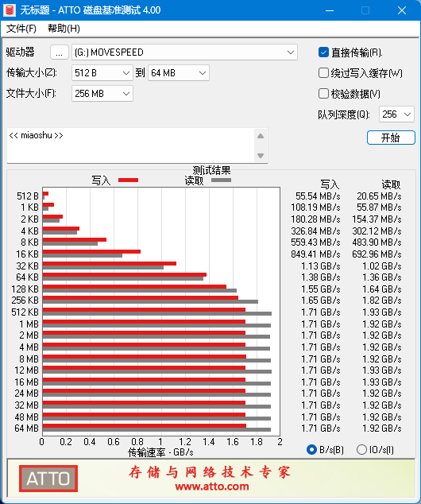Image resolution: width=421 pixels, height=504 pixels.
Task: Uncheck the Direct I/O (直接传输) checkbox
Action: pos(323,52)
